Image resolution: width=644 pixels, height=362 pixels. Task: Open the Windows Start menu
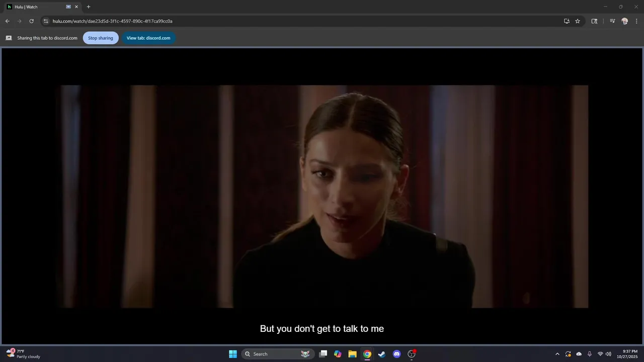pyautogui.click(x=233, y=354)
